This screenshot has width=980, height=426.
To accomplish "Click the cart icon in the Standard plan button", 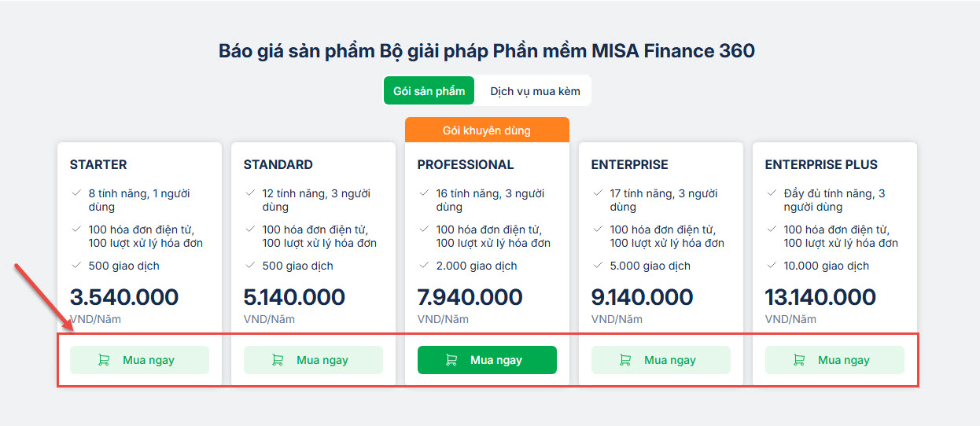I will (x=277, y=360).
